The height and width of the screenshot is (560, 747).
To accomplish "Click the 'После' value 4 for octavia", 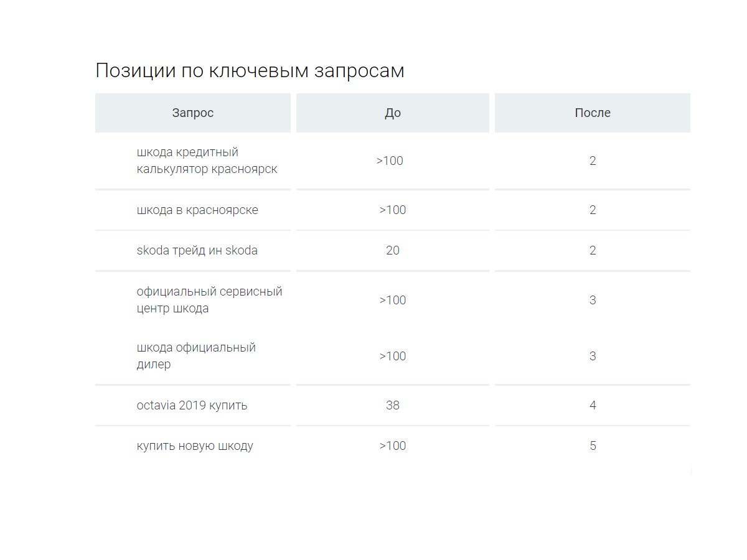I will point(593,405).
